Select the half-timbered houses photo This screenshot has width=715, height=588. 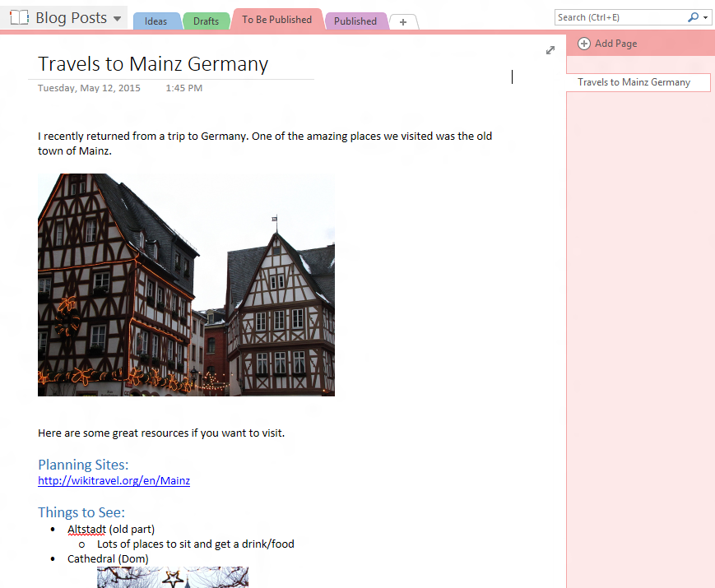click(186, 285)
